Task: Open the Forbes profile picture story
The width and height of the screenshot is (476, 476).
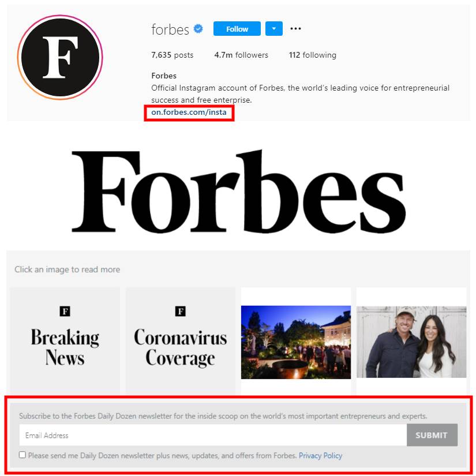Action: click(60, 57)
